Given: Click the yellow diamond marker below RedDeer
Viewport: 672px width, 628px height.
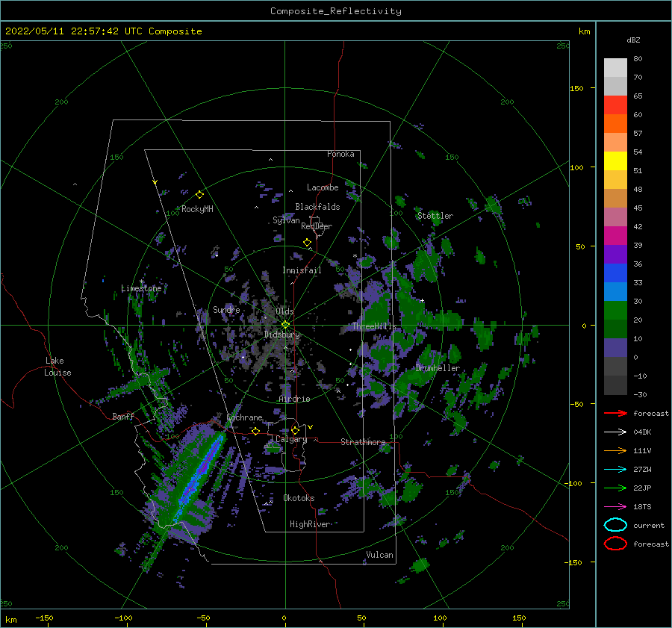Looking at the screenshot, I should tap(307, 243).
